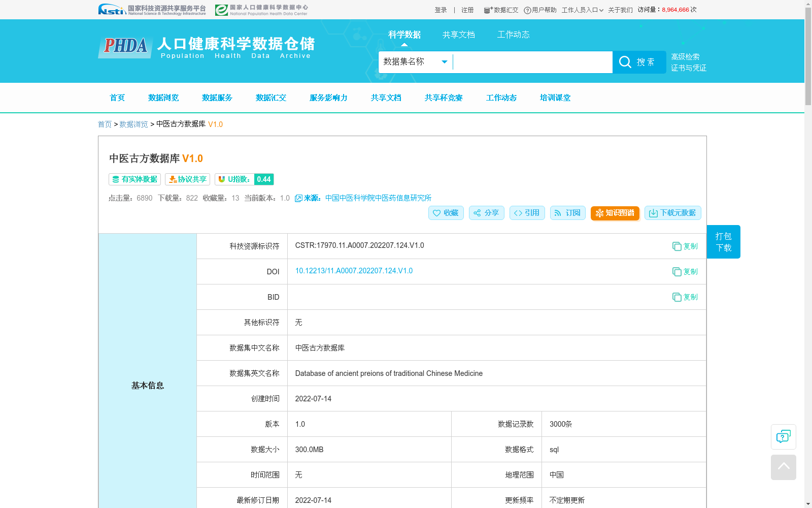Click the 登录 login link

pyautogui.click(x=441, y=10)
